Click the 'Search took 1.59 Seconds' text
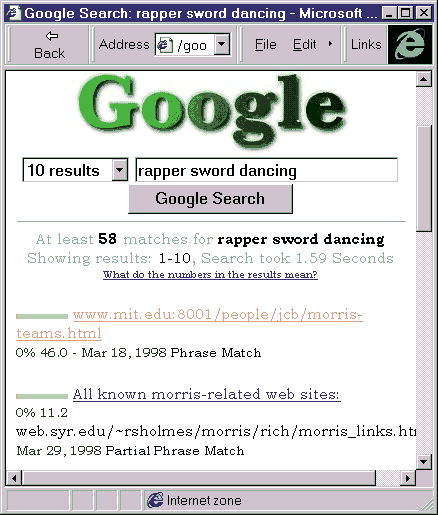The height and width of the screenshot is (515, 438). [x=297, y=258]
